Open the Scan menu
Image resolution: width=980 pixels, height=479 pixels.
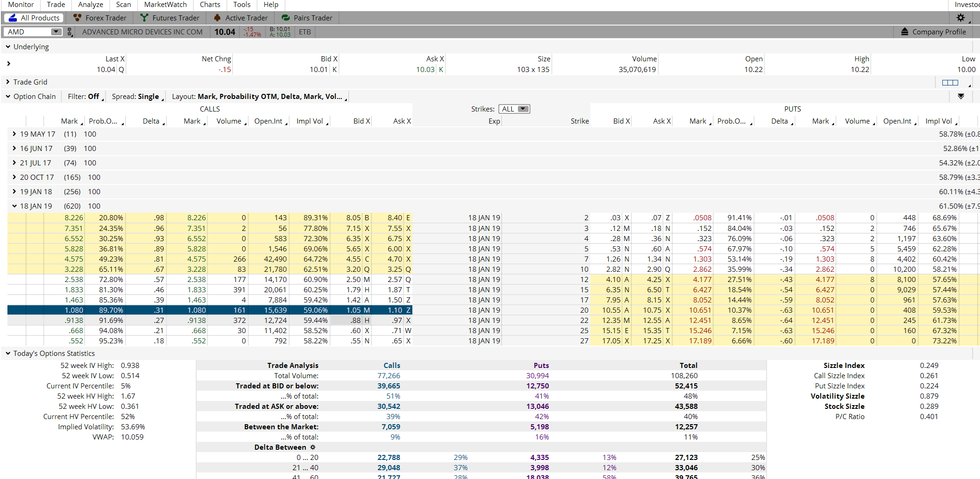(x=123, y=5)
